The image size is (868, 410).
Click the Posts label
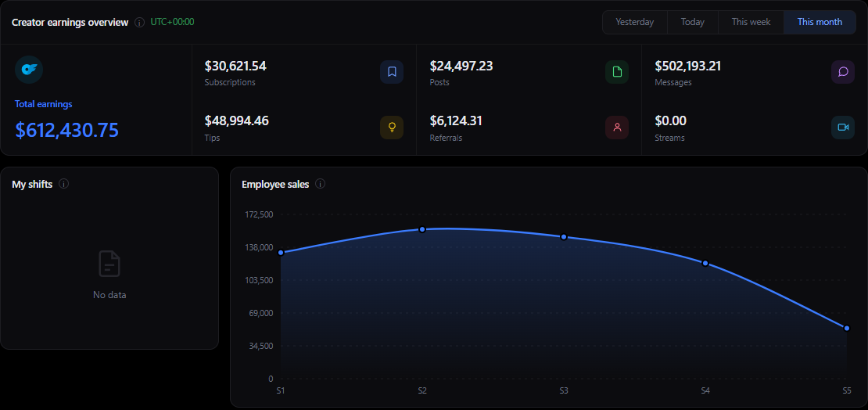pyautogui.click(x=439, y=83)
